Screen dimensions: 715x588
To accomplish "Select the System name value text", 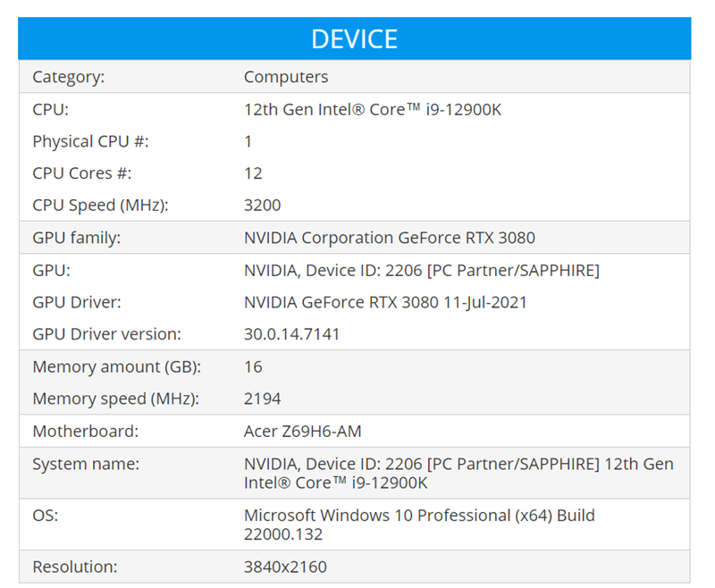I will coord(458,473).
